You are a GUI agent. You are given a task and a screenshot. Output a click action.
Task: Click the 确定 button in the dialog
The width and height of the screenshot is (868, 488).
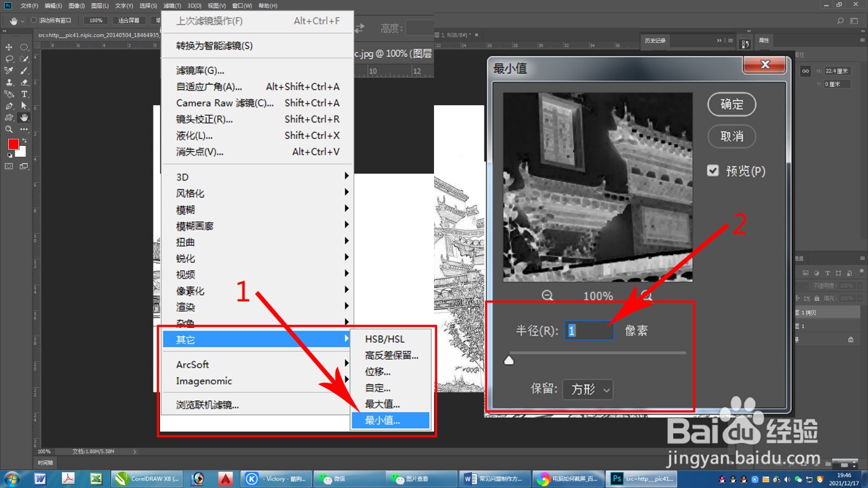point(731,104)
